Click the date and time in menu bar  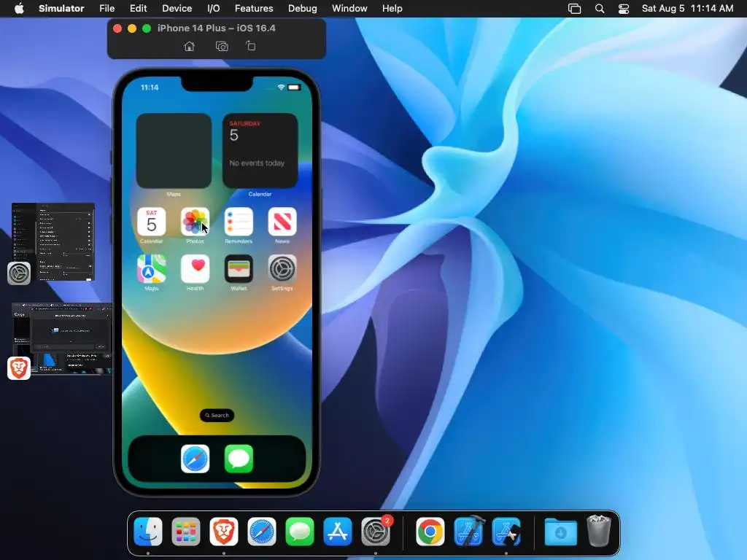687,9
